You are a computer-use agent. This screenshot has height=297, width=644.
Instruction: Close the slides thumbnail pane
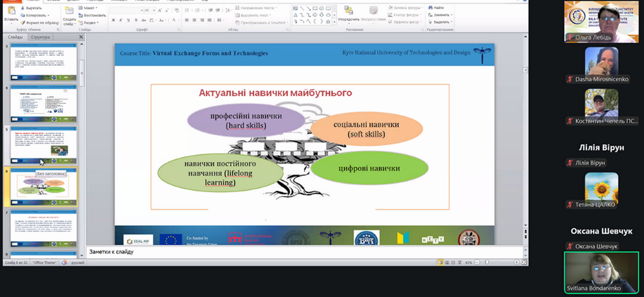[x=81, y=37]
